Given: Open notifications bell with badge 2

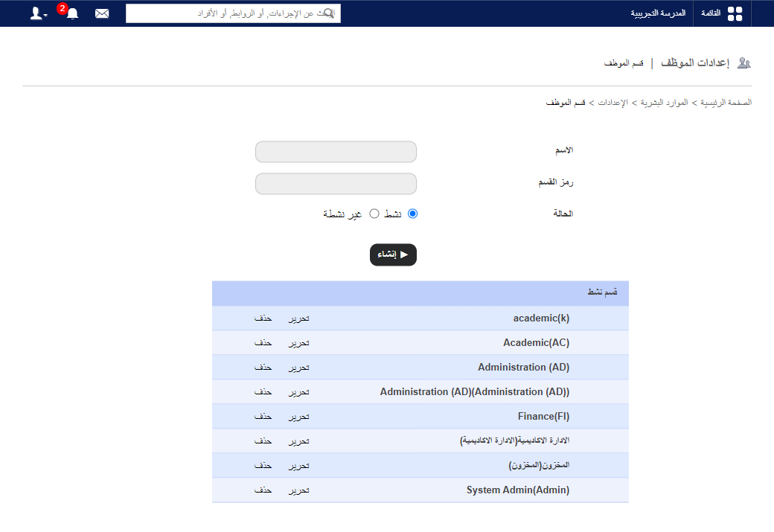Looking at the screenshot, I should coord(72,13).
